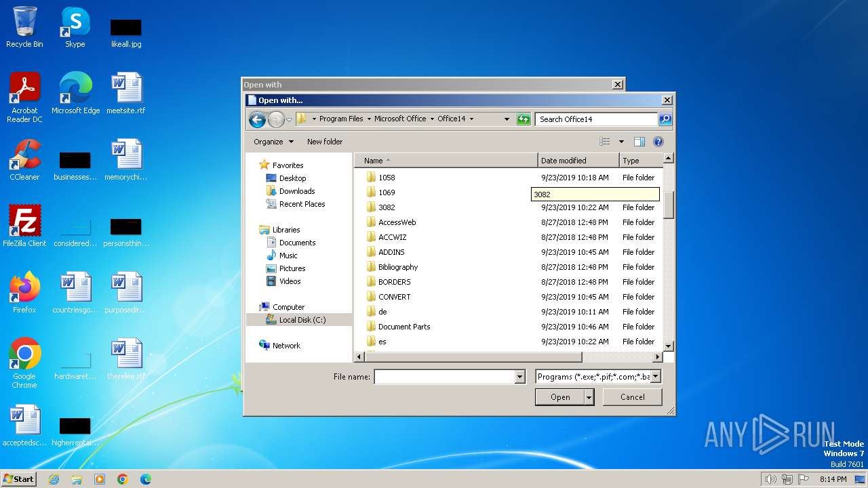Screen dimensions: 868x488
Task: Click horizontal scrollbar right arrow
Action: tap(657, 357)
